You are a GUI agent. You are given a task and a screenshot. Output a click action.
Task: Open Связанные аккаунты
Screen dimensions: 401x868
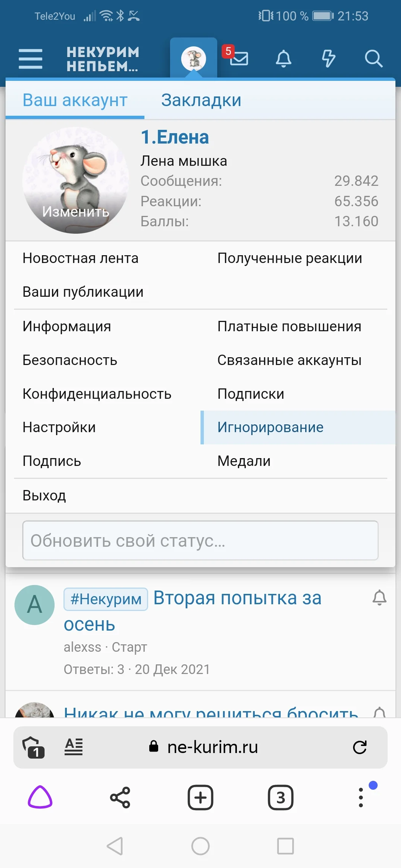[298, 360]
